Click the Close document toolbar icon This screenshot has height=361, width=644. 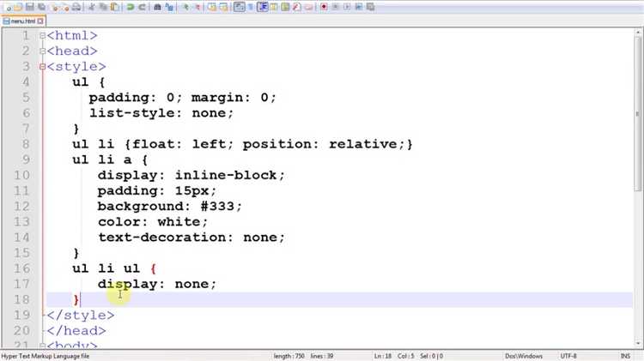point(54,7)
